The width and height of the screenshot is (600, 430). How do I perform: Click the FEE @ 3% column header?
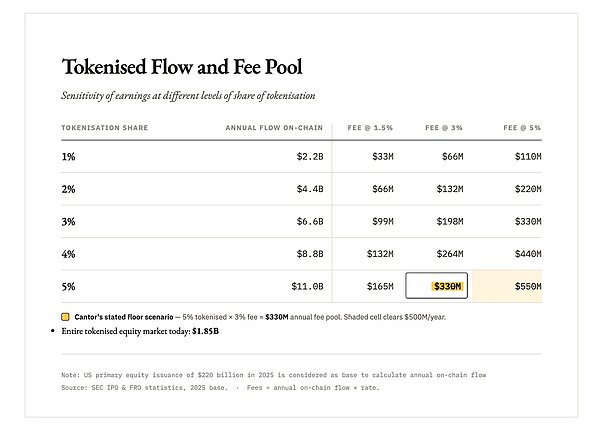pyautogui.click(x=444, y=128)
